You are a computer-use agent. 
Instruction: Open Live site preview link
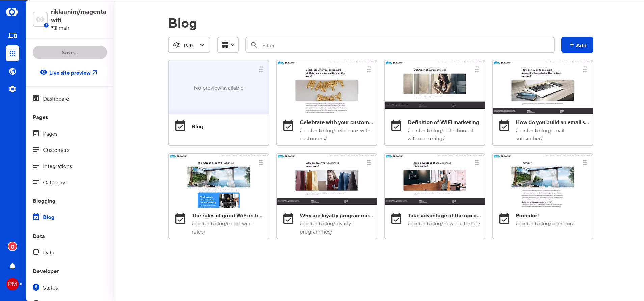point(69,73)
